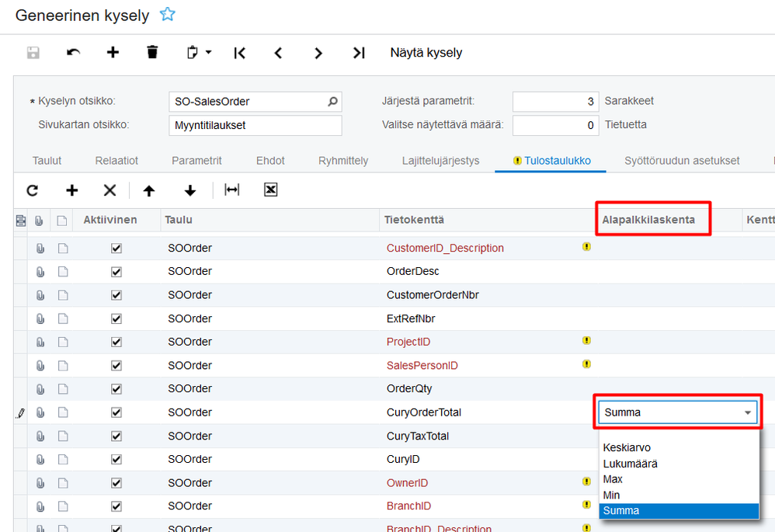Click Valitse näytettävä määrä field

tap(555, 125)
